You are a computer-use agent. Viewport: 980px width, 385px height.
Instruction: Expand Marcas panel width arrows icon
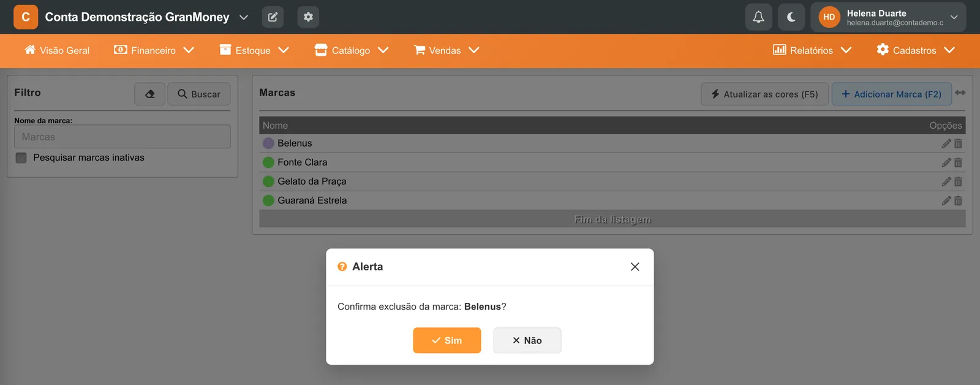(960, 93)
